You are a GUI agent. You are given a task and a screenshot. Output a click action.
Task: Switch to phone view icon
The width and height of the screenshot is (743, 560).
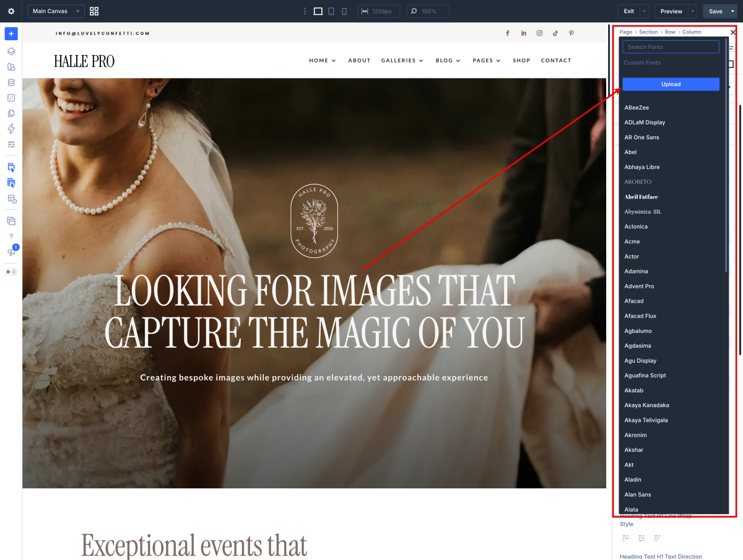[344, 11]
